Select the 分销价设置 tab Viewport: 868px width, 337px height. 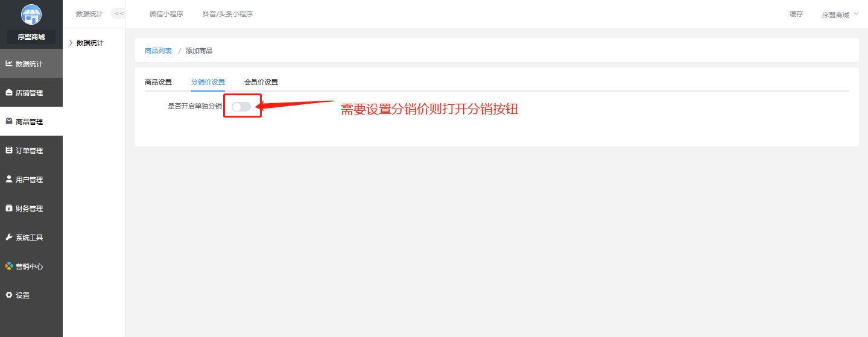pos(208,82)
